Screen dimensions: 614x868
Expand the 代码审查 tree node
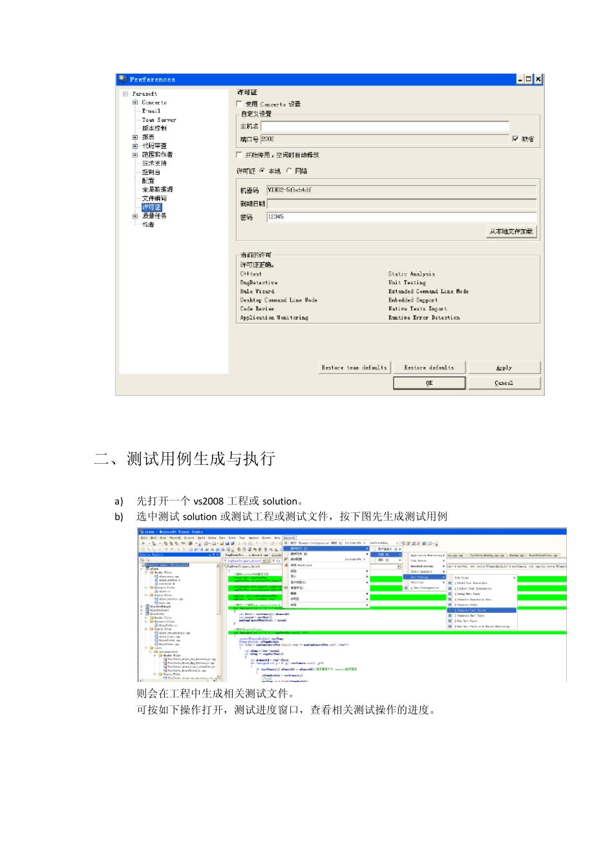point(135,146)
